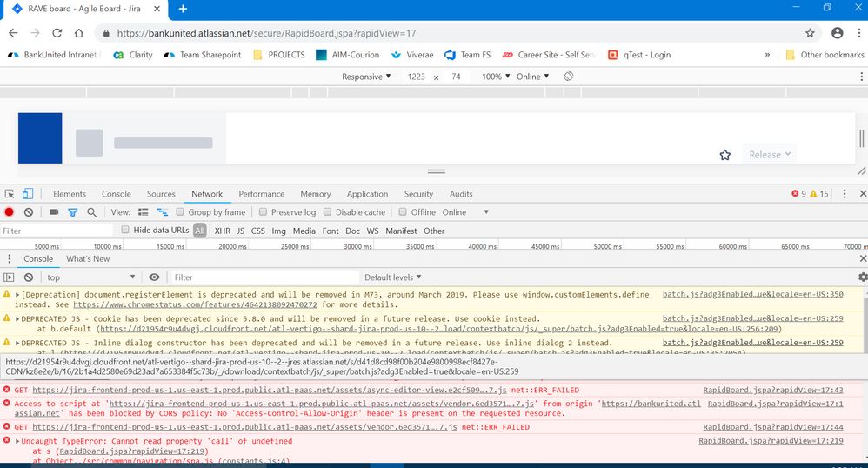Open the top JavaScript context dropdown
The image size is (868, 468).
(90, 277)
